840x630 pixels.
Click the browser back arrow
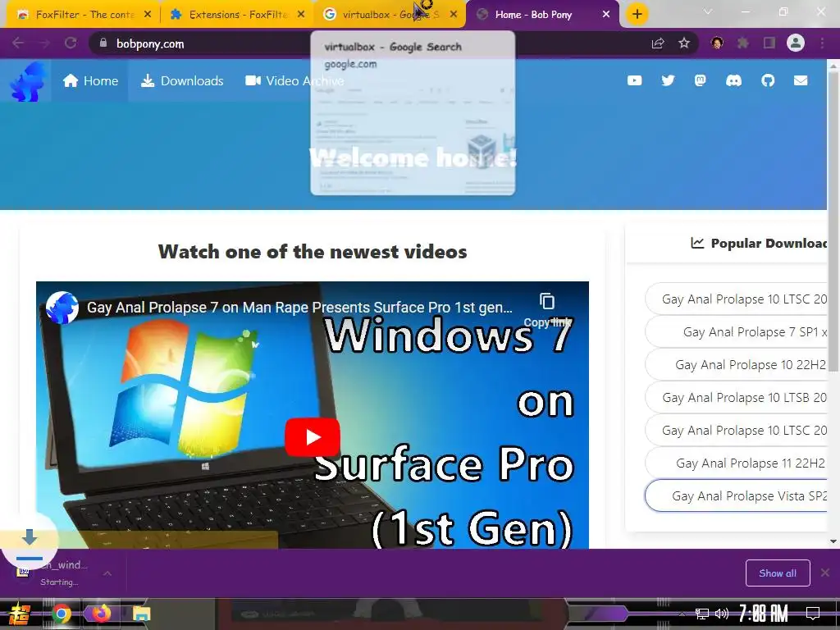point(18,43)
